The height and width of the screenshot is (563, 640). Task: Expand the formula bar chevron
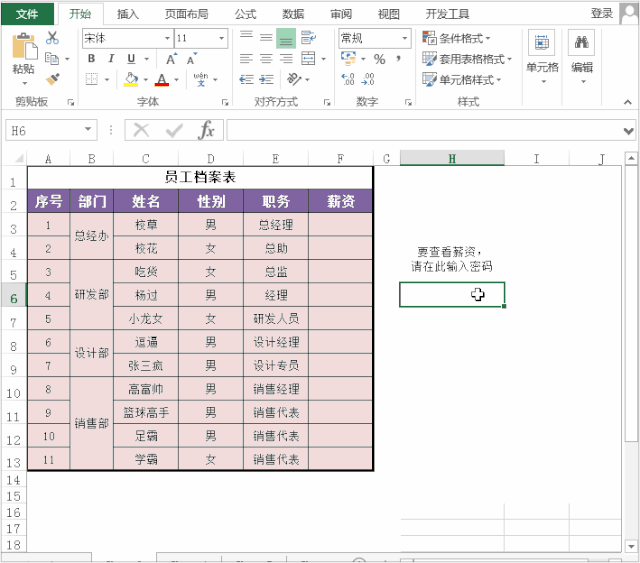[629, 131]
